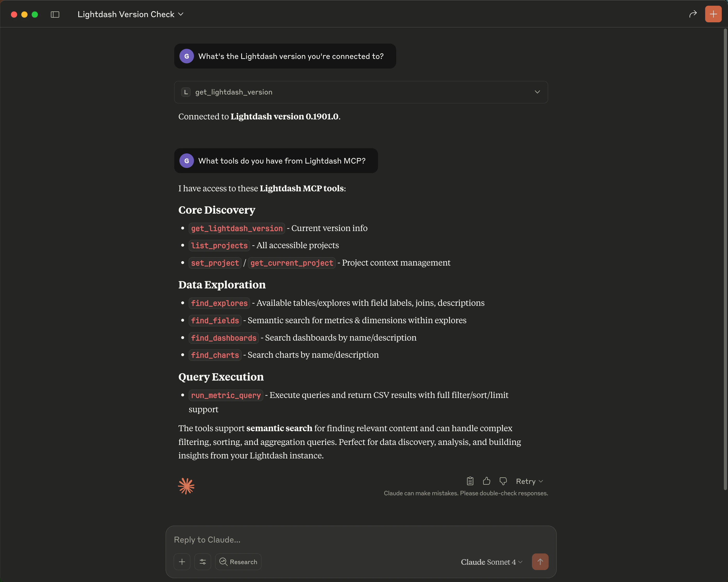The width and height of the screenshot is (728, 582).
Task: Give a thumbs up to Claude's response
Action: tap(486, 481)
